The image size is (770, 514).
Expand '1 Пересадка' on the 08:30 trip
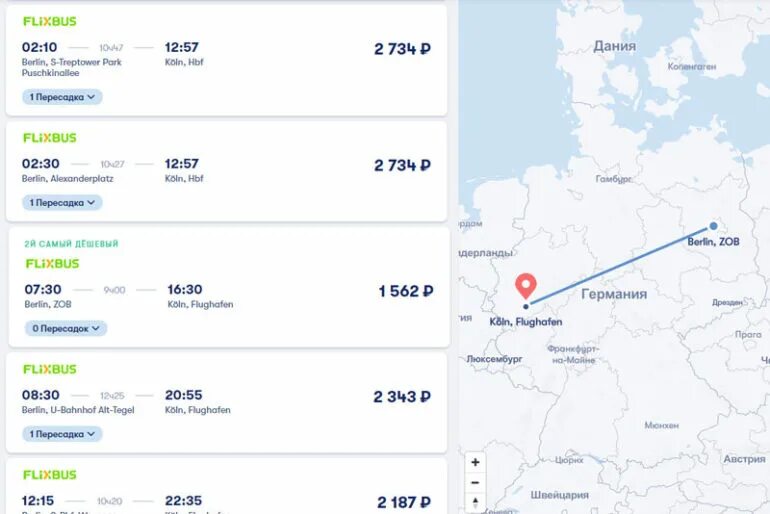click(62, 434)
